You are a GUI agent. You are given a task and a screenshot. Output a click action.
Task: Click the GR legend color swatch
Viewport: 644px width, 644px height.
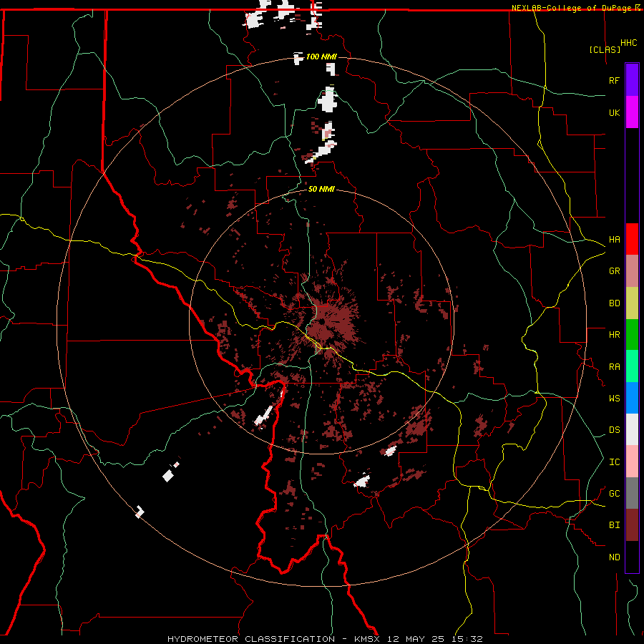[632, 271]
